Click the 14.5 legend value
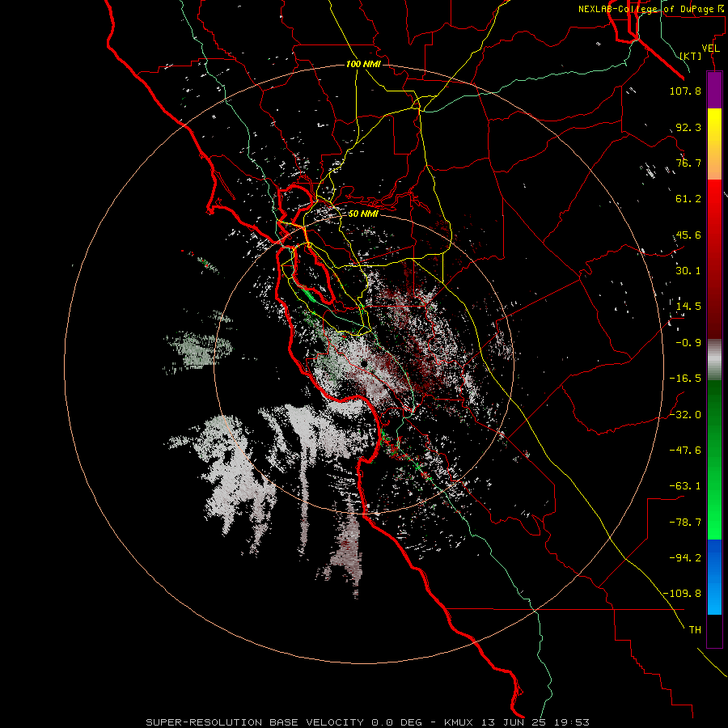Viewport: 728px width, 728px height. [688, 307]
